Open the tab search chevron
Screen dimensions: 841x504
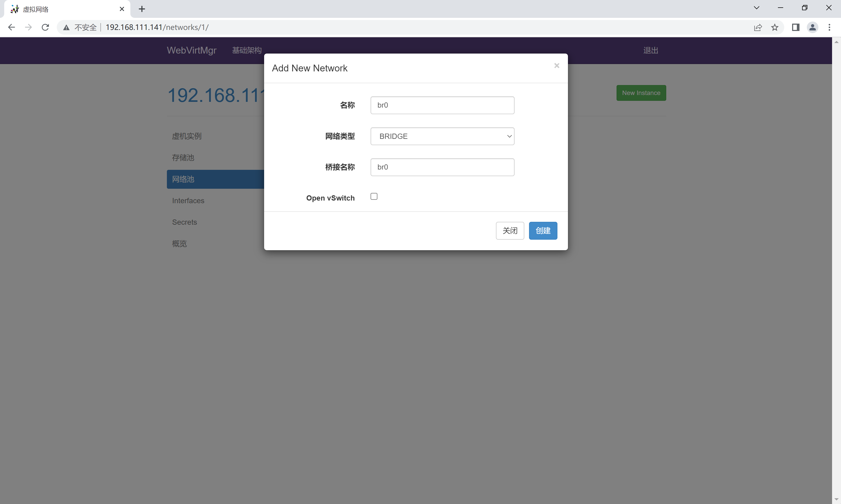coord(756,8)
